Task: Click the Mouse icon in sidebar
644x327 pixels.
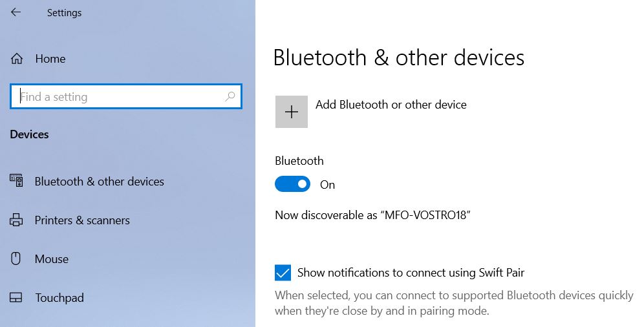Action: (x=17, y=259)
